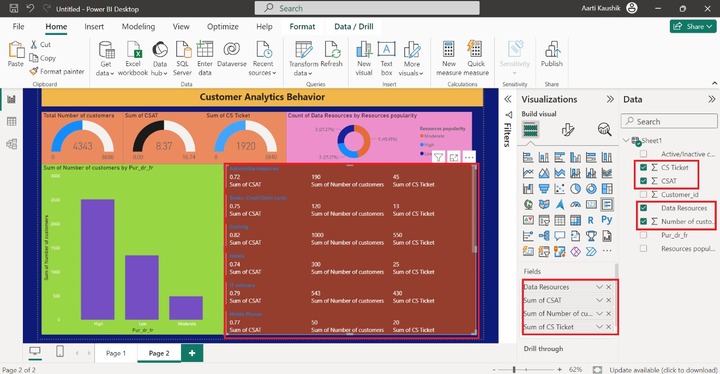Open the Modeling ribbon tab

tap(138, 27)
